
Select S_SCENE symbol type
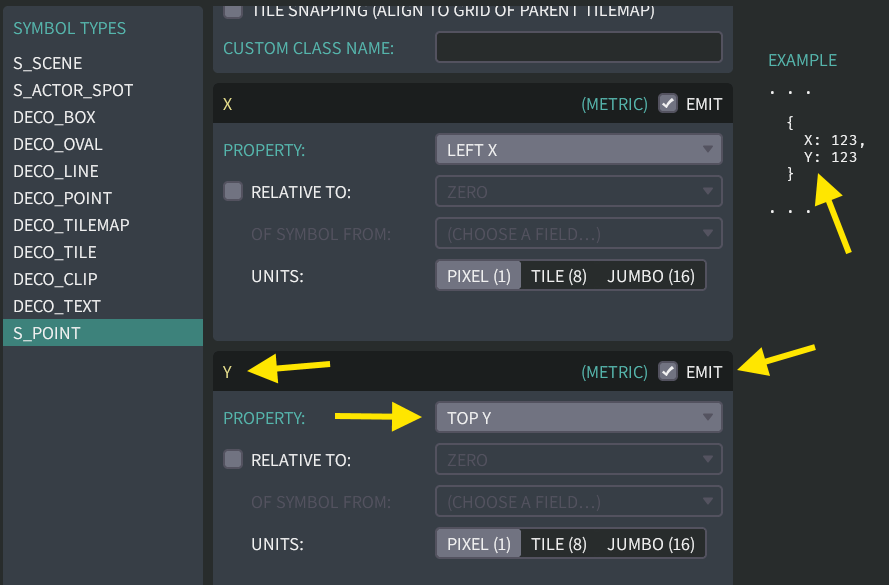(x=47, y=63)
